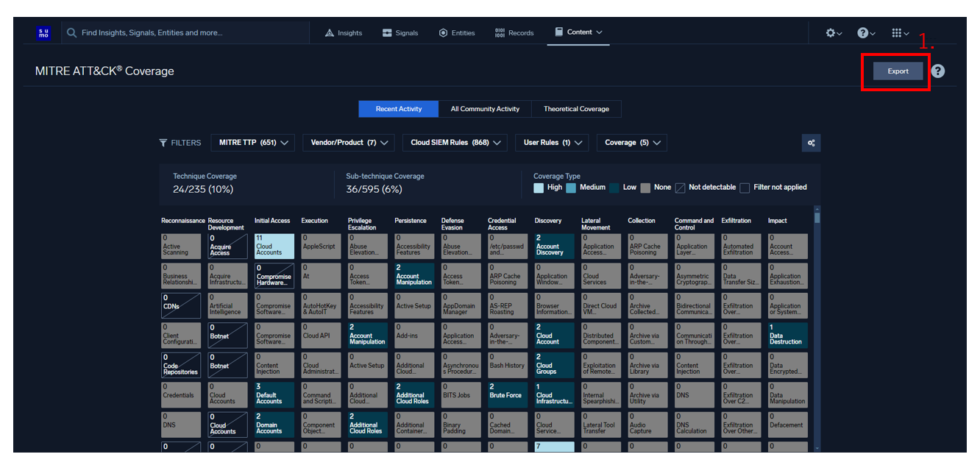Open the Insights section
Image resolution: width=980 pixels, height=468 pixels.
click(x=344, y=32)
